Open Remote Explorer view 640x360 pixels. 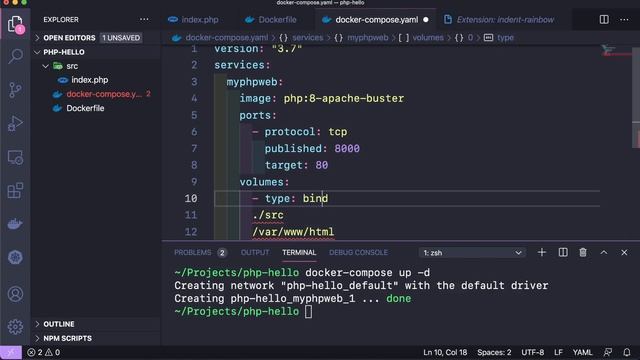pyautogui.click(x=15, y=157)
